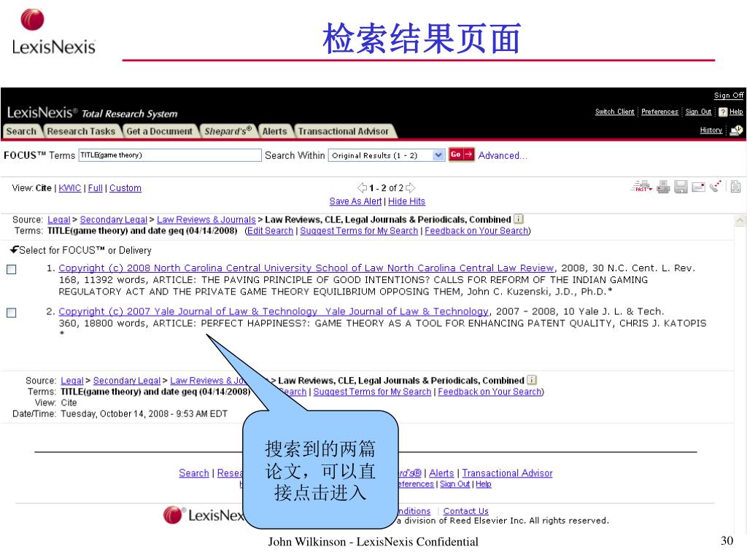
Task: Open the Search Within dropdown
Action: pos(438,155)
